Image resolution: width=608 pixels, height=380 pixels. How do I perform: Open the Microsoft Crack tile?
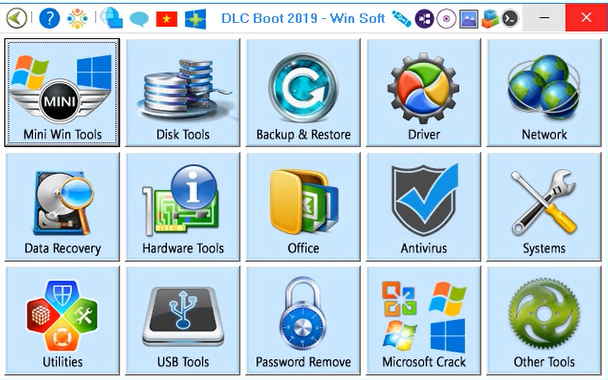click(x=423, y=320)
